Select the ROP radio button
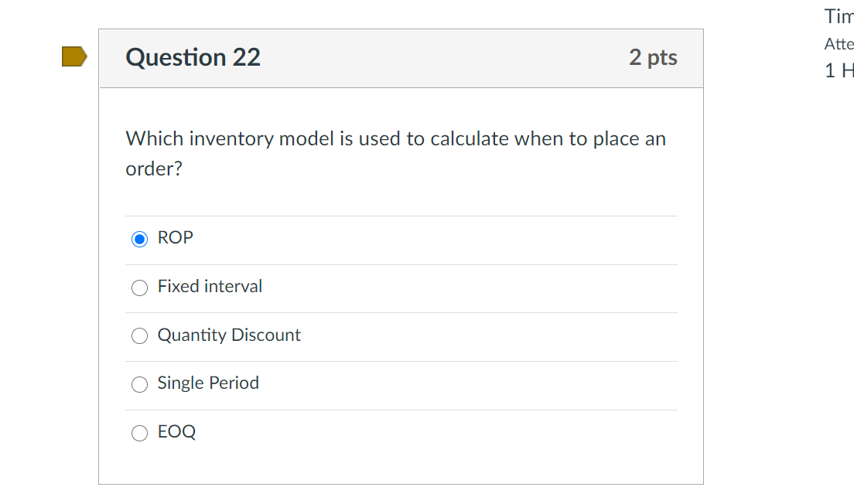The height and width of the screenshot is (504, 854). (139, 239)
